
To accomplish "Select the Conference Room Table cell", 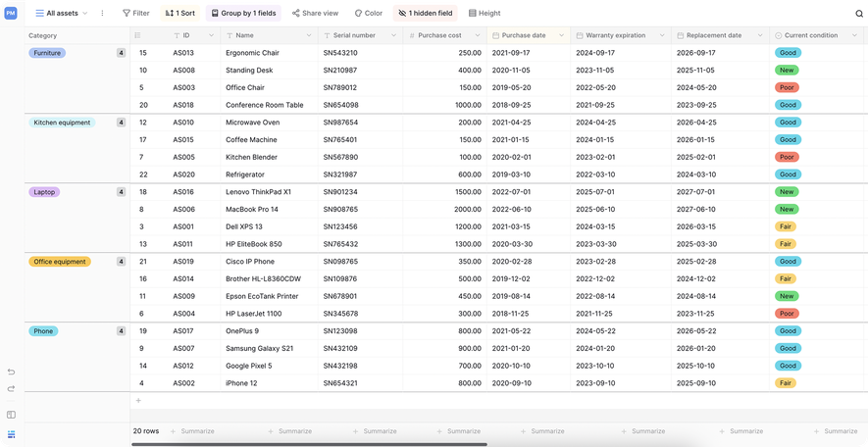I will (x=270, y=105).
